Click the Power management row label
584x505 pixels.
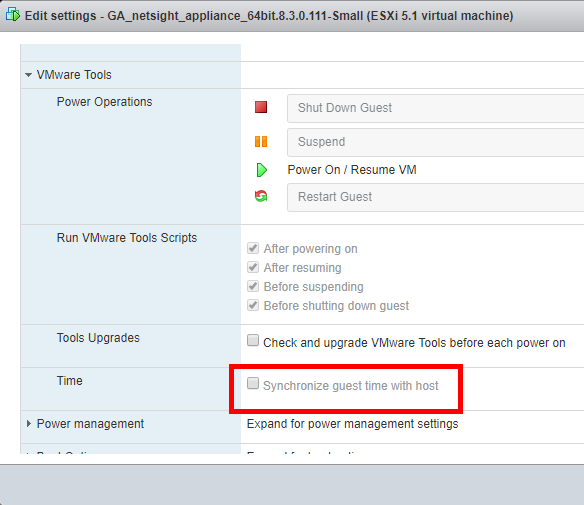[90, 424]
